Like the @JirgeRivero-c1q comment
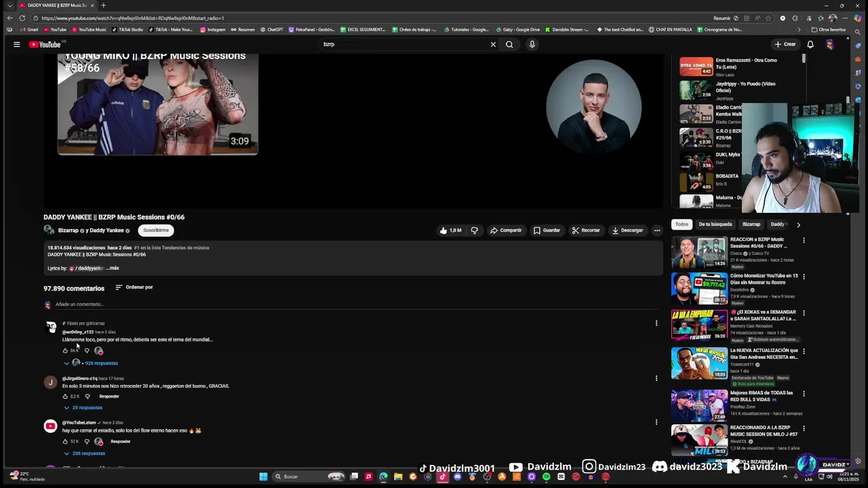The image size is (868, 488). pyautogui.click(x=65, y=396)
